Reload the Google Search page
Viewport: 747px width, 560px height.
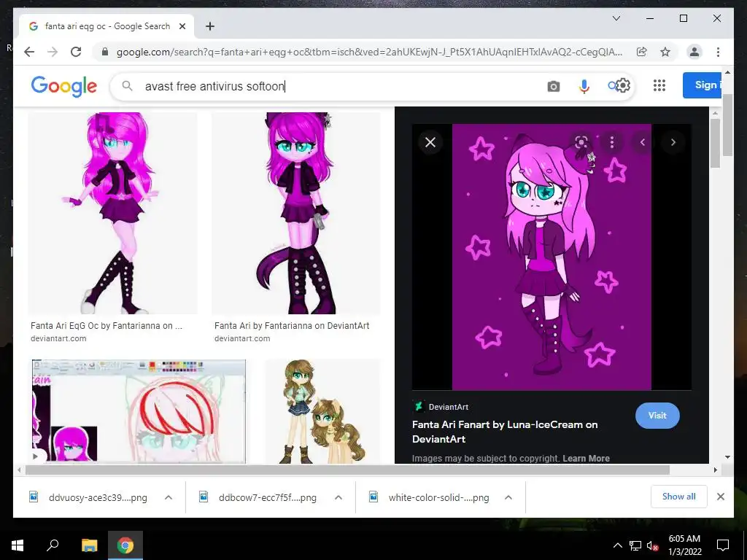tap(76, 52)
